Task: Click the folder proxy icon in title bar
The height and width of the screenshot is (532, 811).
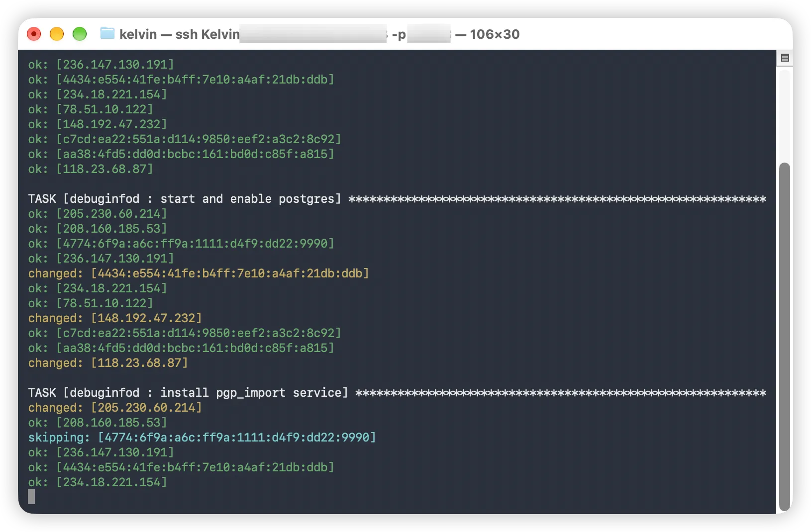Action: [107, 33]
